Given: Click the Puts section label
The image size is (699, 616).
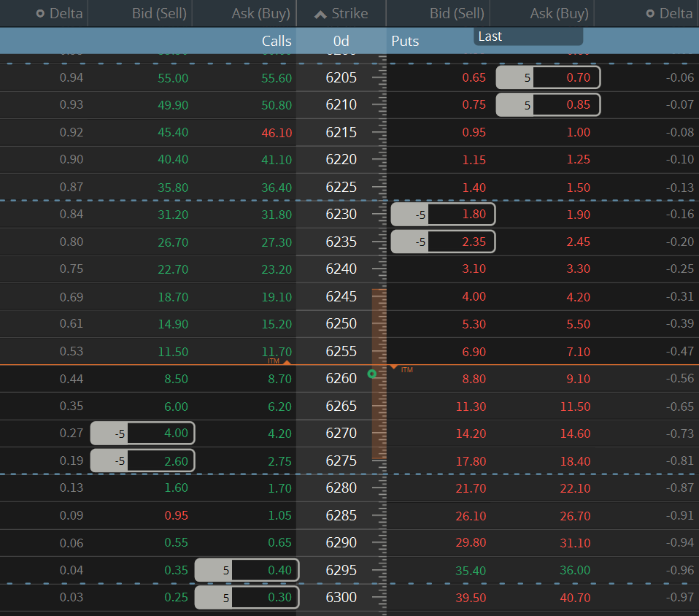Looking at the screenshot, I should coord(405,41).
